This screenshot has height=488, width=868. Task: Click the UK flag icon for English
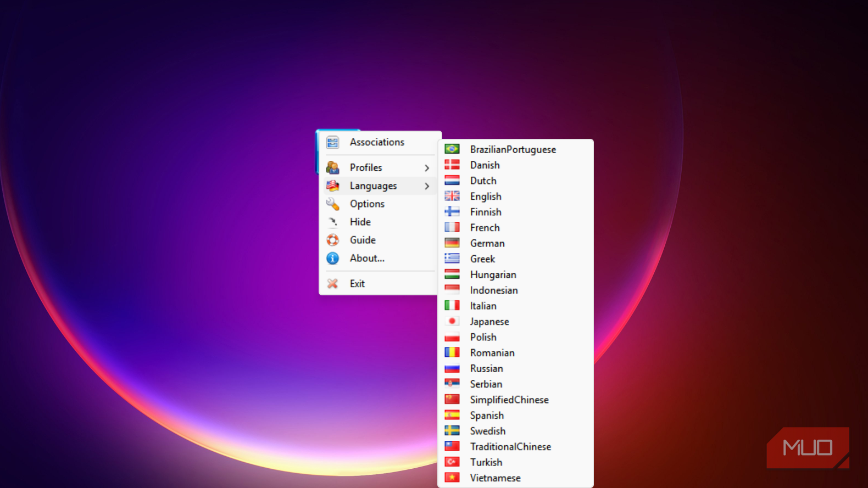tap(452, 196)
